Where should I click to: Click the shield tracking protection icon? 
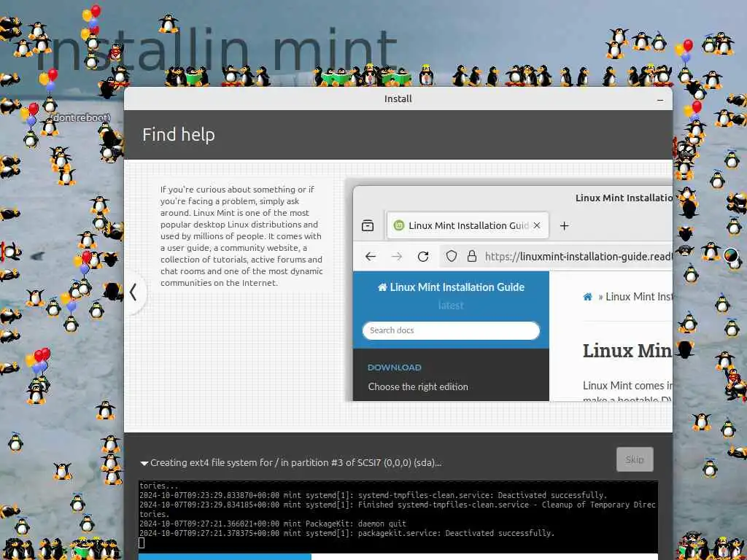point(451,256)
